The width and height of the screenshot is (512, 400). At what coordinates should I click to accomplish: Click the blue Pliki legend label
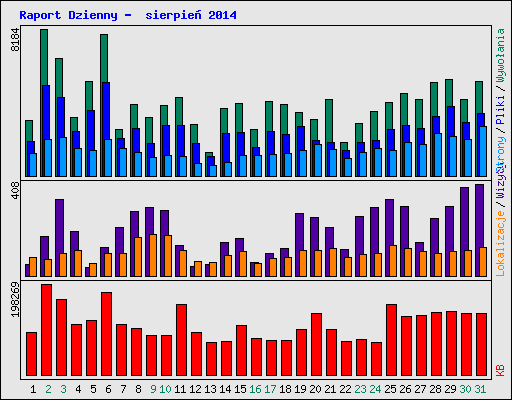pyautogui.click(x=500, y=110)
